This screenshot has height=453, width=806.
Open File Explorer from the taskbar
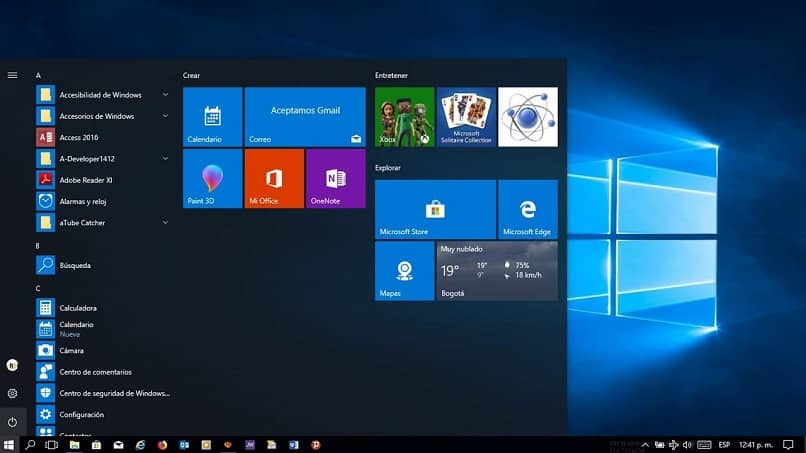point(75,445)
